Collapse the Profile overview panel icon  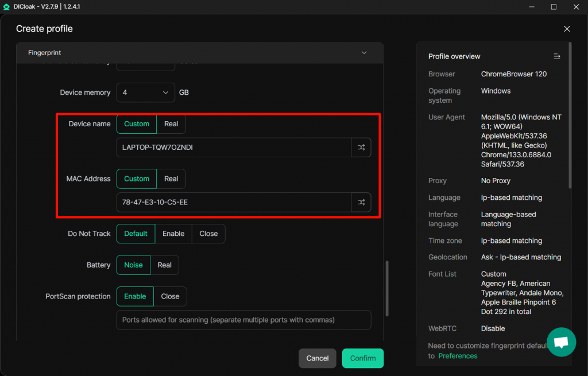pos(556,56)
